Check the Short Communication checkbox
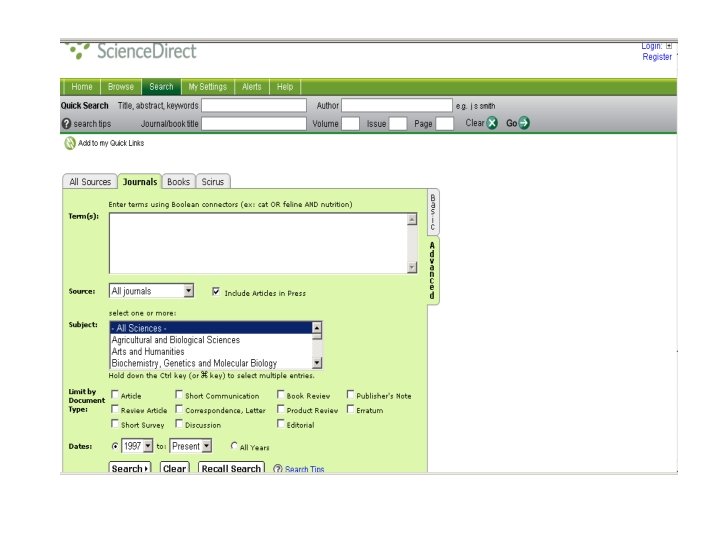Image resolution: width=720 pixels, height=540 pixels. pos(179,394)
